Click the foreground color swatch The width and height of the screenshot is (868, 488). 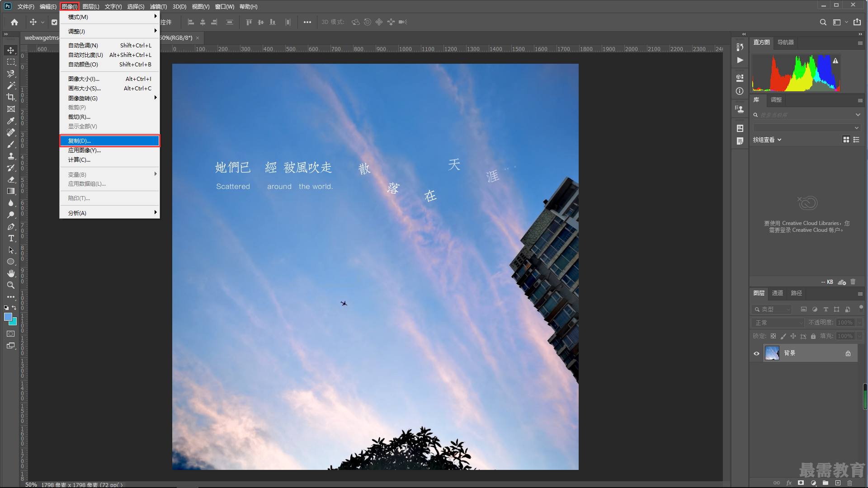point(8,317)
